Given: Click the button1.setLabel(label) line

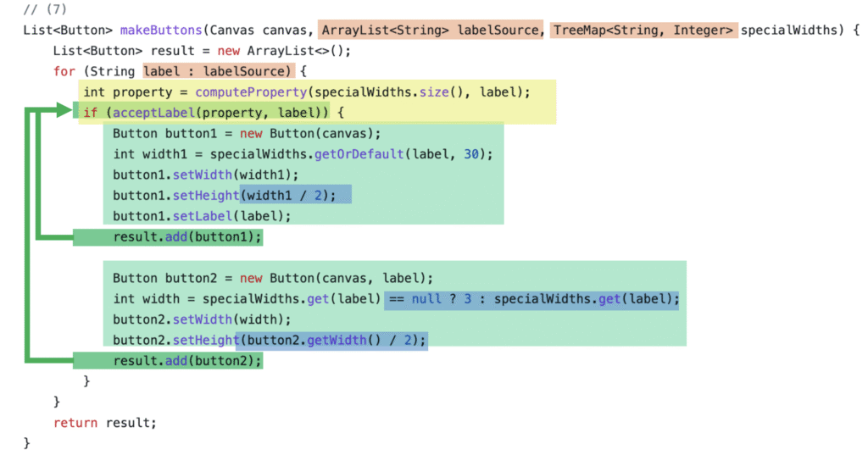Looking at the screenshot, I should coord(202,215).
